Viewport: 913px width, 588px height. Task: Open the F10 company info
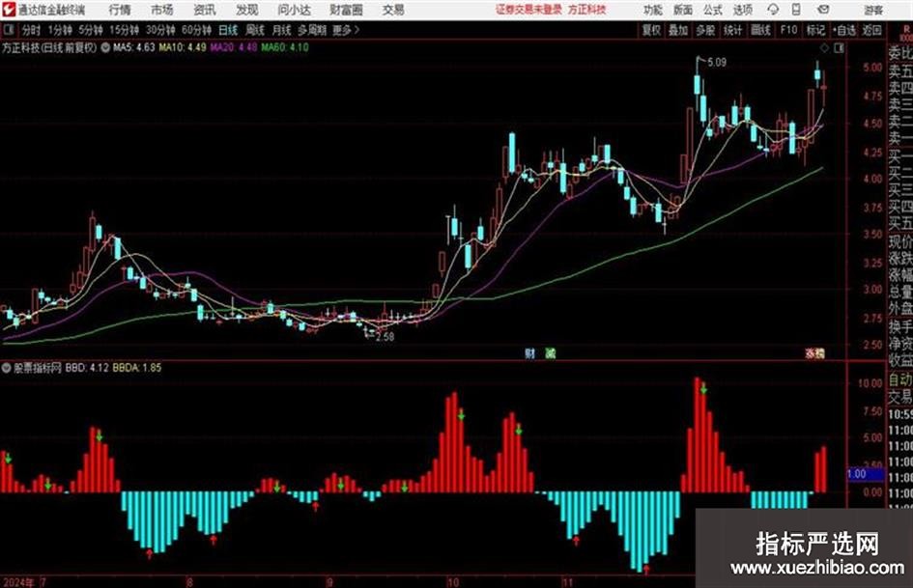[x=788, y=30]
